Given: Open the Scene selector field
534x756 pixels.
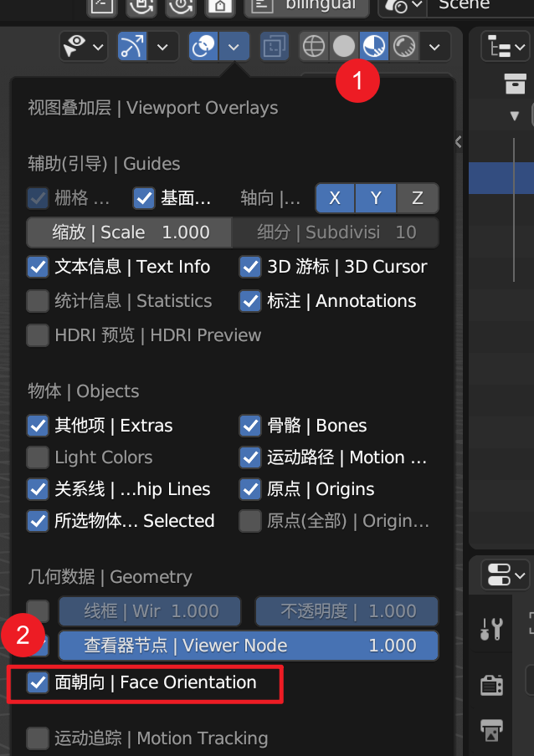Looking at the screenshot, I should pyautogui.click(x=481, y=6).
